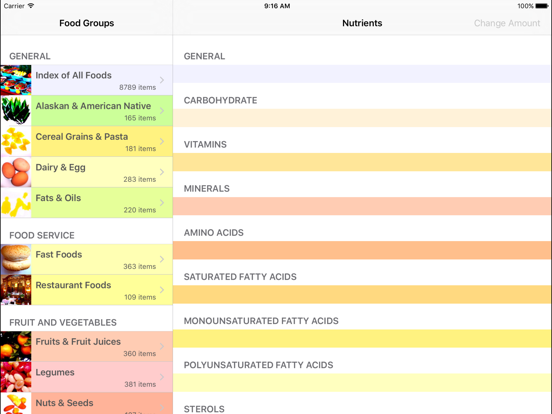Tap the Restaurant Foods image
Screen dimensions: 552x414
click(16, 290)
